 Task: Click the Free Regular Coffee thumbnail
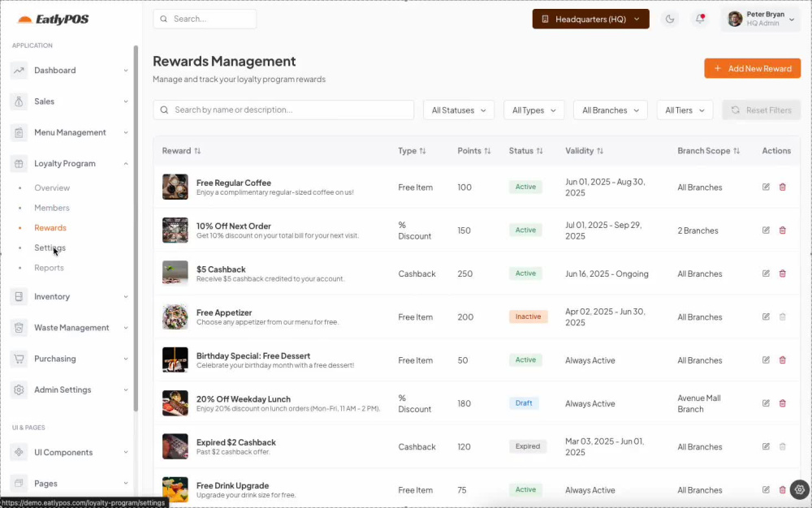click(175, 187)
